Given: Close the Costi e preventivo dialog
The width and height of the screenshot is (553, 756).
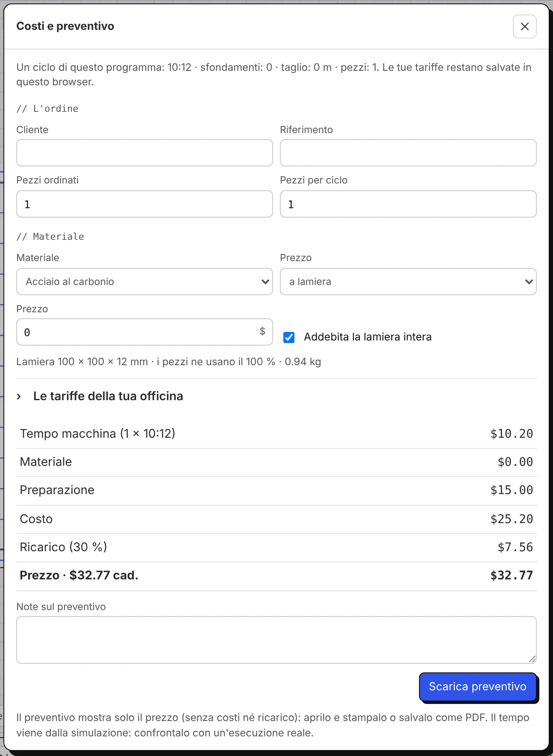Looking at the screenshot, I should click(x=524, y=26).
